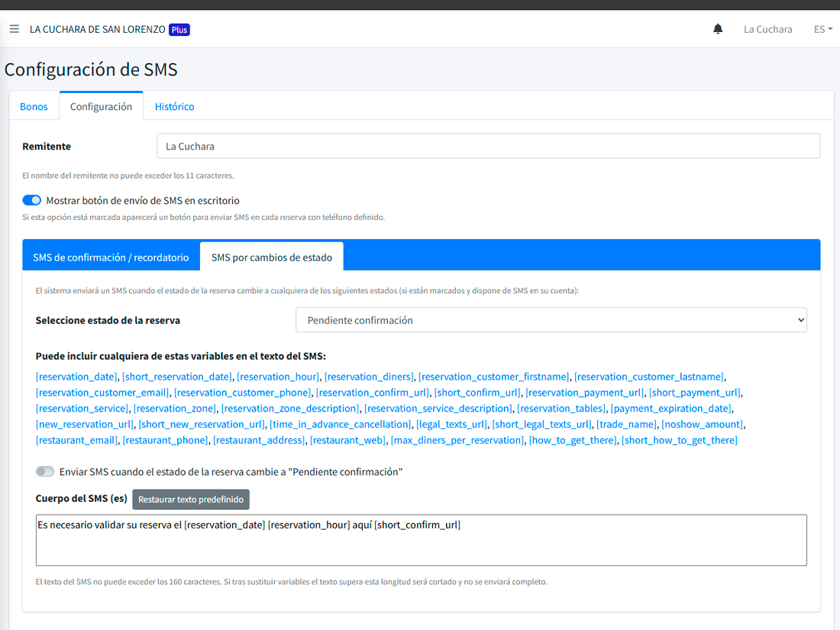Insert the [short_legal_texts_url] variable
Viewport: 840px width, 630px height.
(542, 425)
